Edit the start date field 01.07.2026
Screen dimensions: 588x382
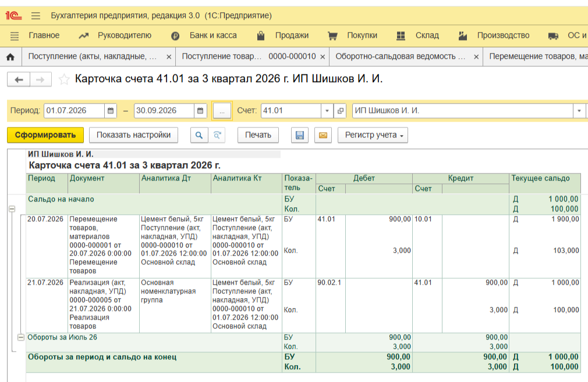tap(75, 111)
